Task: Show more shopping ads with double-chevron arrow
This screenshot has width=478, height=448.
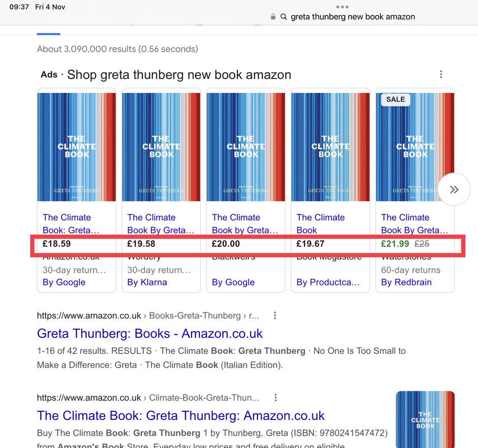Action: coord(454,189)
